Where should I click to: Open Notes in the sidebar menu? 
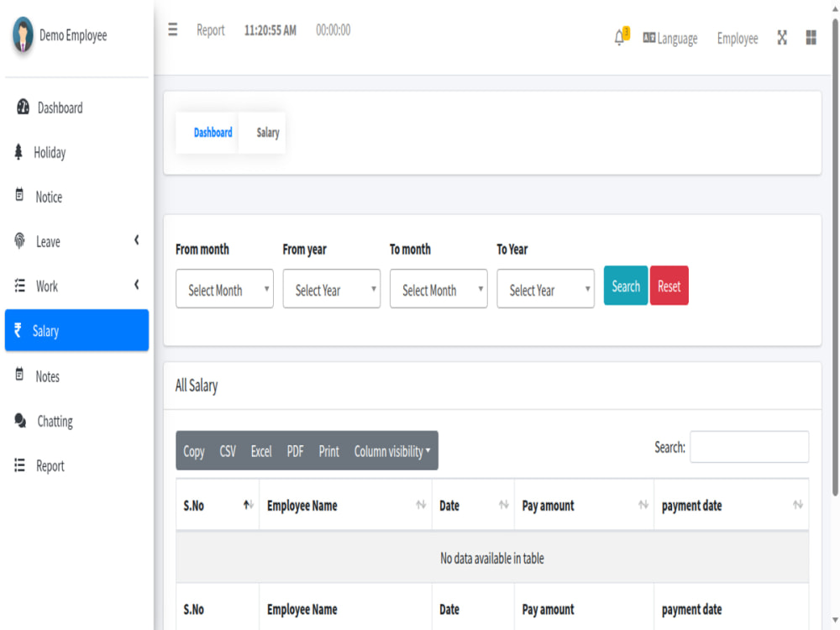coord(76,376)
